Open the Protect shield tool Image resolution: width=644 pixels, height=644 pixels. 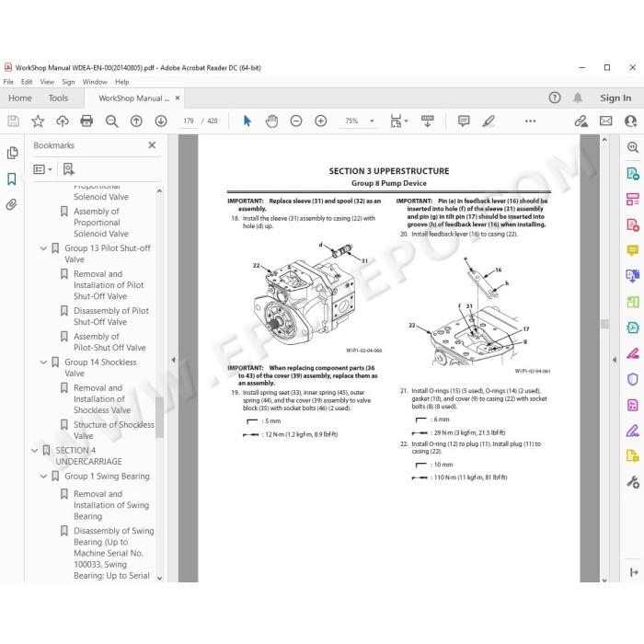click(x=633, y=379)
